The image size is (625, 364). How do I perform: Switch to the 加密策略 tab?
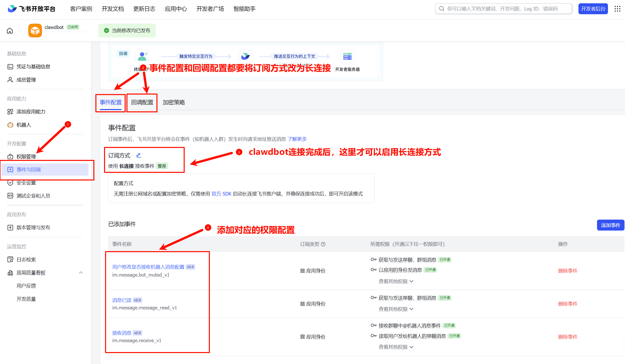[174, 102]
